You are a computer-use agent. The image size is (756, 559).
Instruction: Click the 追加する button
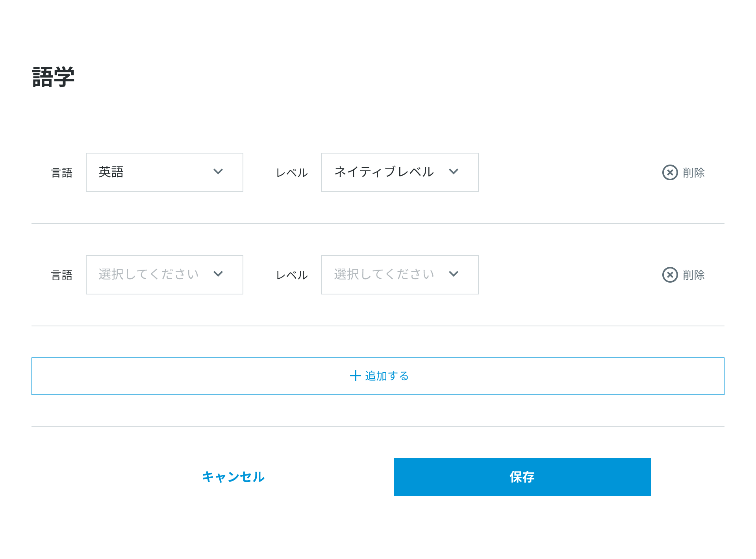(x=378, y=376)
